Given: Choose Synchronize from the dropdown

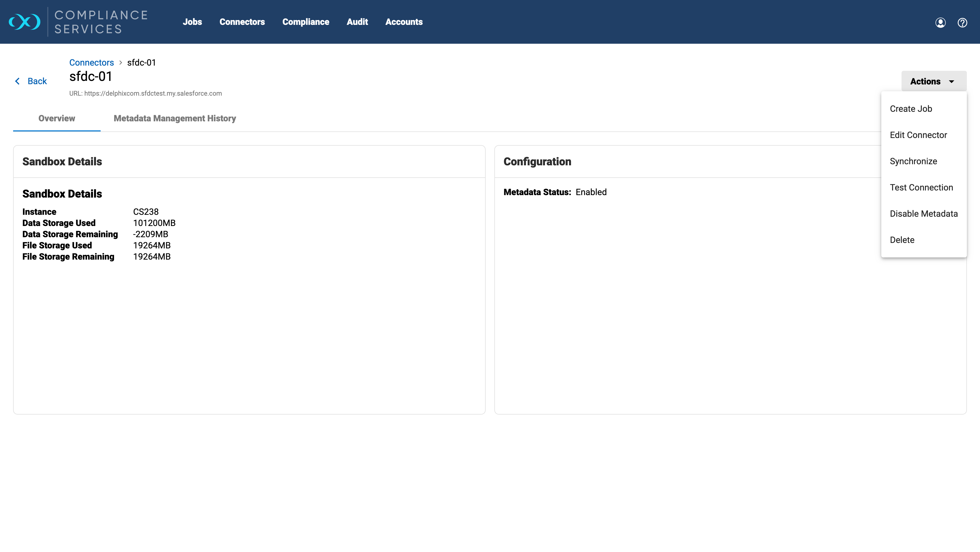Looking at the screenshot, I should point(913,162).
